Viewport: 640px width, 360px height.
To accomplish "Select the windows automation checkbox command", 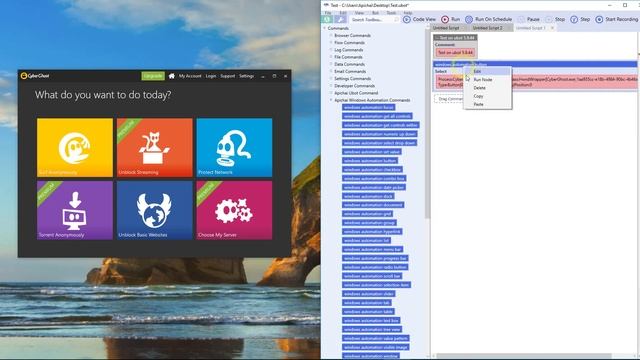I will click(373, 169).
